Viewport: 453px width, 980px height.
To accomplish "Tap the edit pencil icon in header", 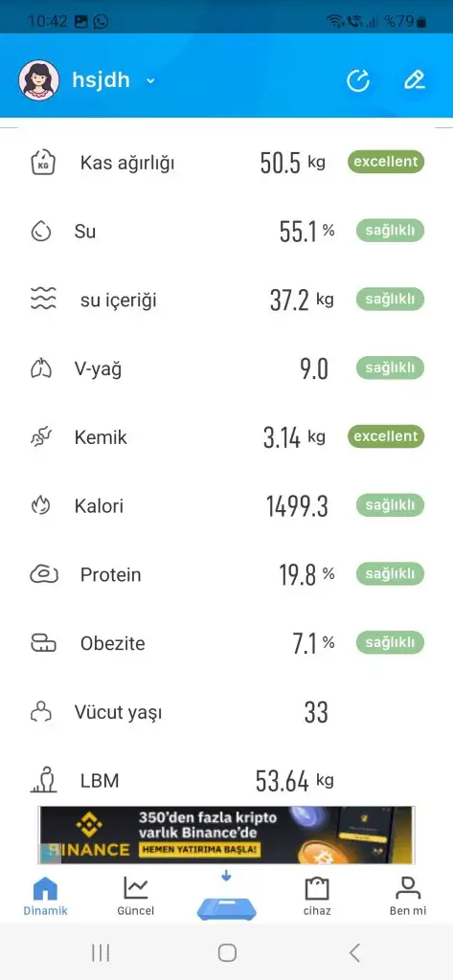I will (414, 80).
